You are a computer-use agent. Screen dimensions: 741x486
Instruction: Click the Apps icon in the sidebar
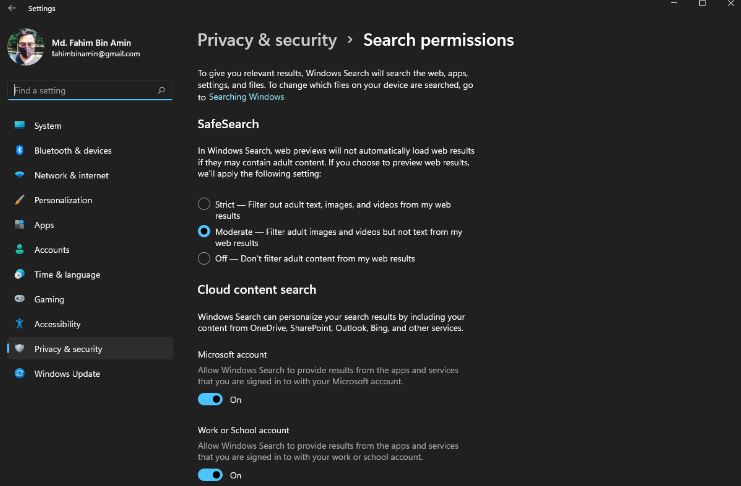point(19,224)
